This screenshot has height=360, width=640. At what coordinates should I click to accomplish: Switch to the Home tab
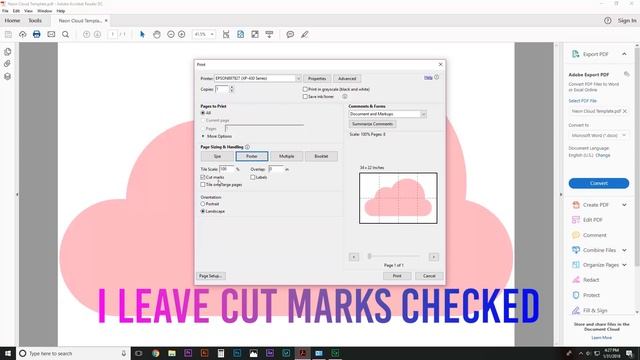tap(12, 20)
